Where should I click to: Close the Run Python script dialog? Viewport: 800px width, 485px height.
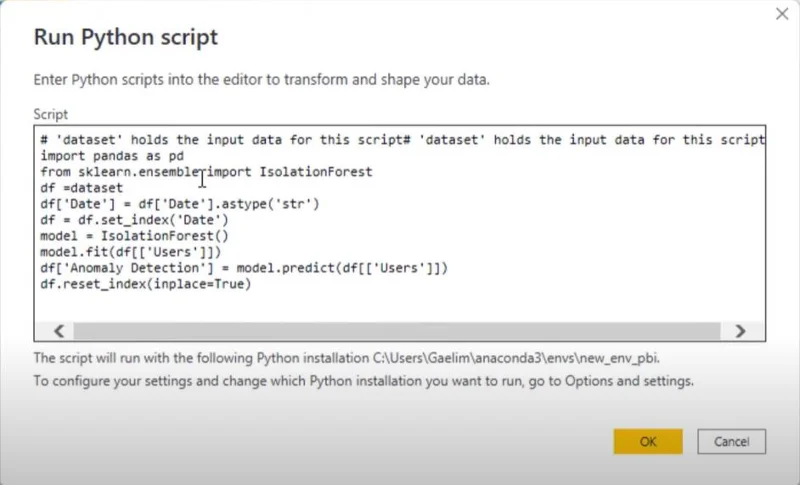(x=782, y=14)
